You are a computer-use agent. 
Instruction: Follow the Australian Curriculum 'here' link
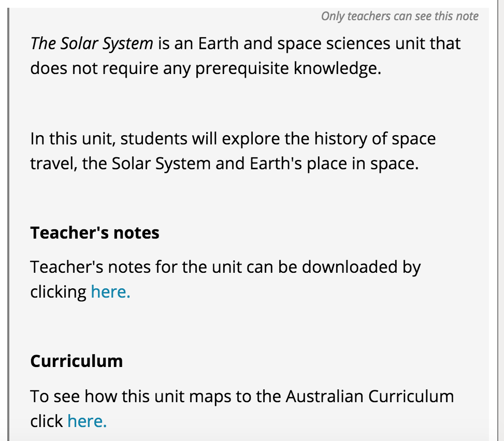tap(87, 421)
